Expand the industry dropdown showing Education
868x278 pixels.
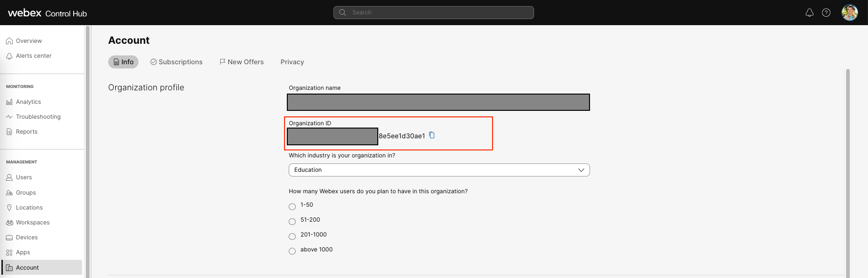tap(439, 170)
